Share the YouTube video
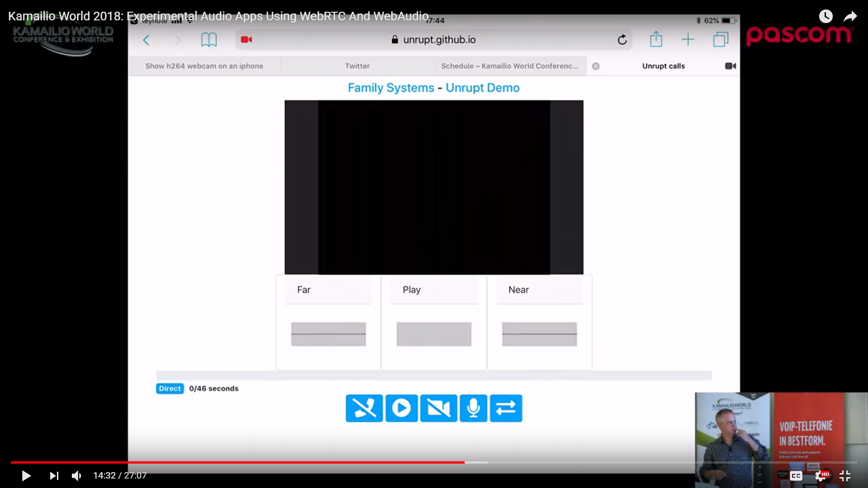 point(850,17)
